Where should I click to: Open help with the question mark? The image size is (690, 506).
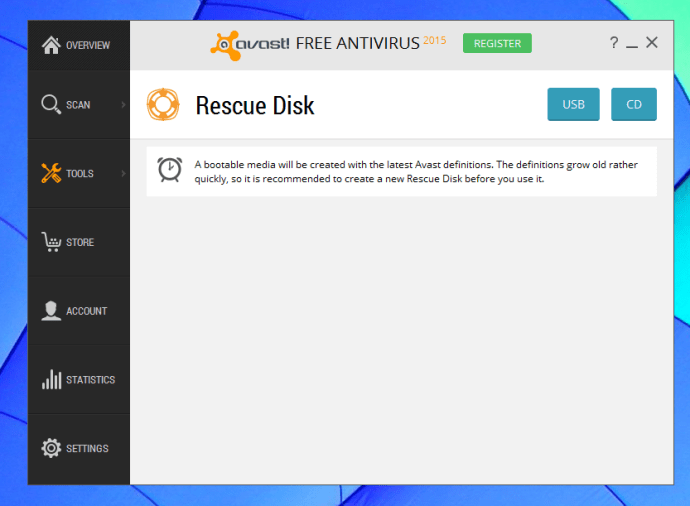tap(614, 43)
